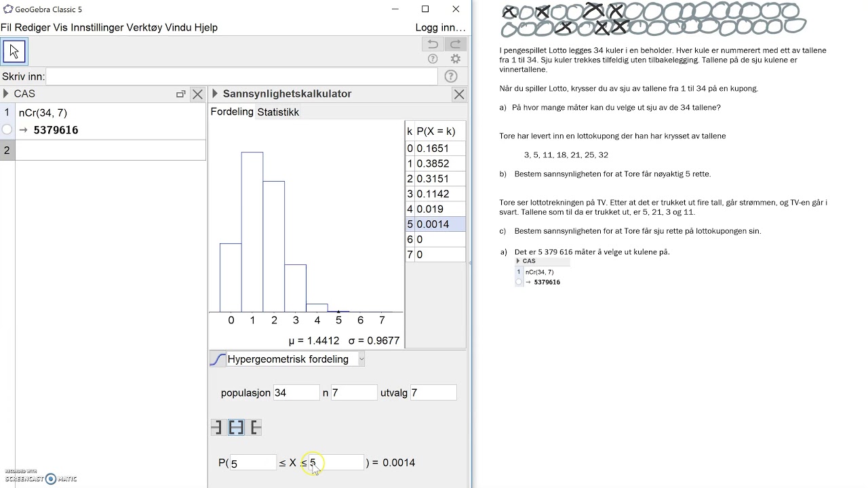Image resolution: width=868 pixels, height=488 pixels.
Task: Click the lower bound probability field
Action: point(253,463)
